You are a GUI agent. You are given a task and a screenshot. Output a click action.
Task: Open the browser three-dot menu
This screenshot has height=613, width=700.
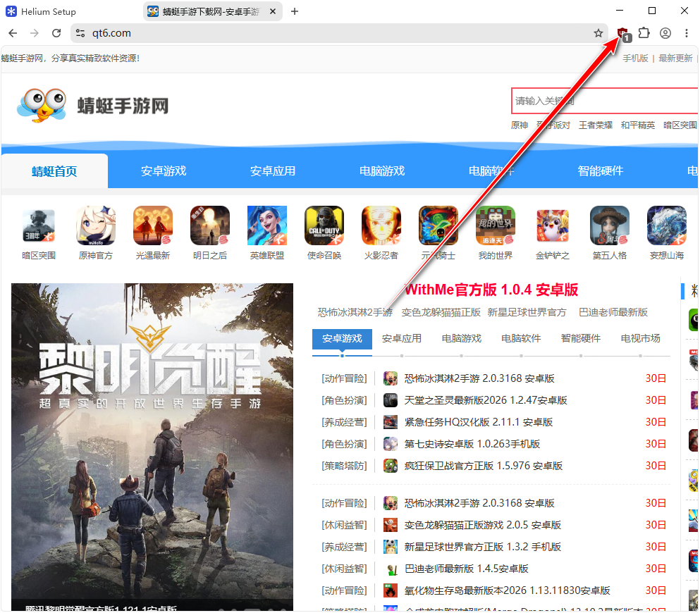click(x=686, y=33)
